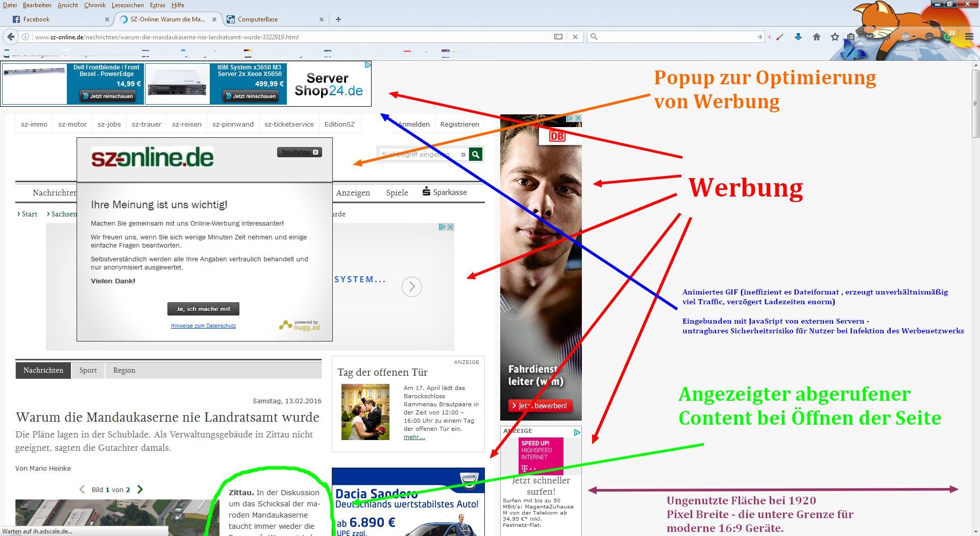Click the page vertical scrollbar thumb

tap(975, 104)
